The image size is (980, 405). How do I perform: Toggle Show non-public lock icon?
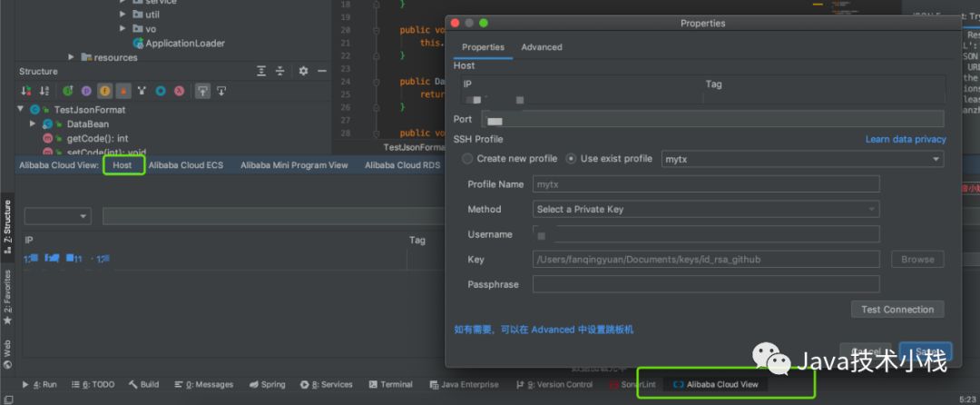pos(123,91)
